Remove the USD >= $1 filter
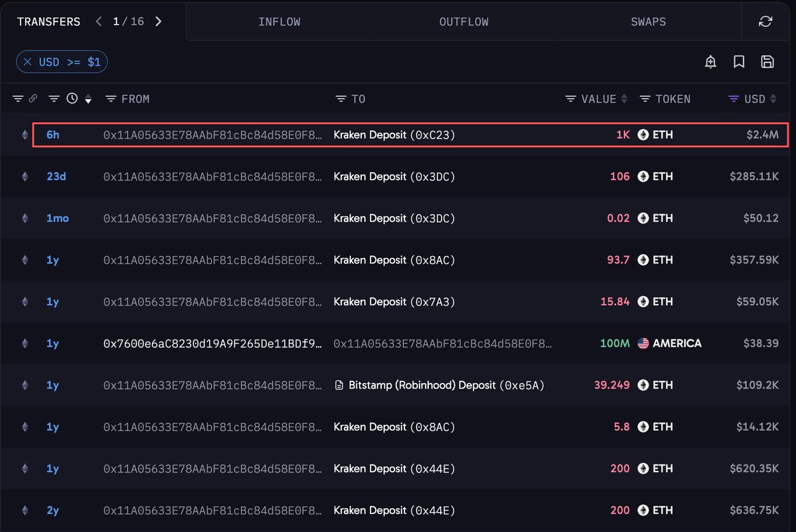796x532 pixels. [28, 62]
